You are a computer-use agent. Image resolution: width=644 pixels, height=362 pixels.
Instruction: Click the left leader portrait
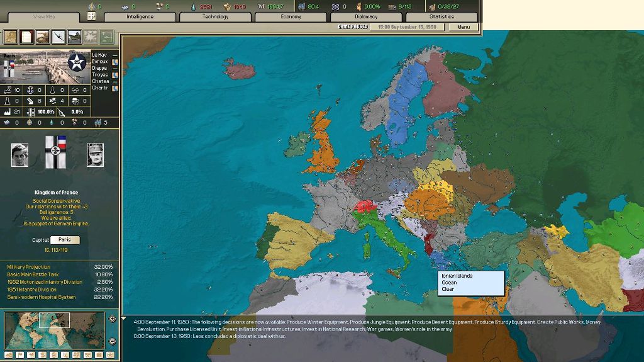click(x=19, y=155)
